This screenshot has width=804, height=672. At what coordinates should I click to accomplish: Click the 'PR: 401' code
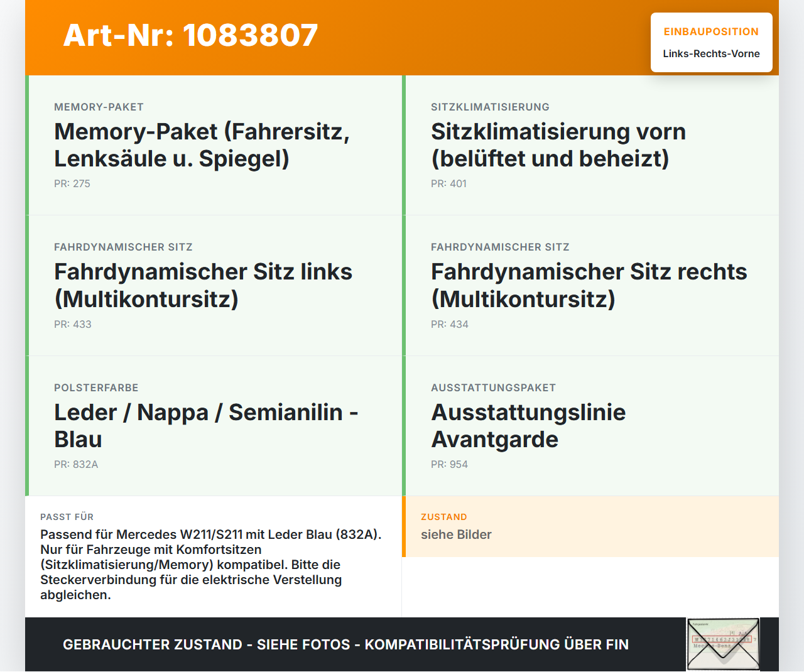(x=448, y=184)
